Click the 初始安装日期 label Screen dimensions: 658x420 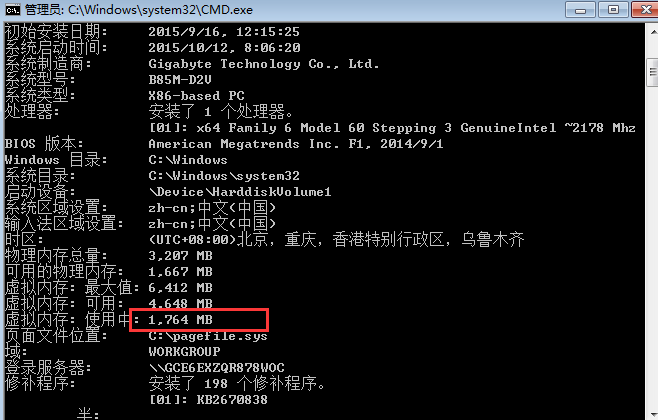click(55, 32)
